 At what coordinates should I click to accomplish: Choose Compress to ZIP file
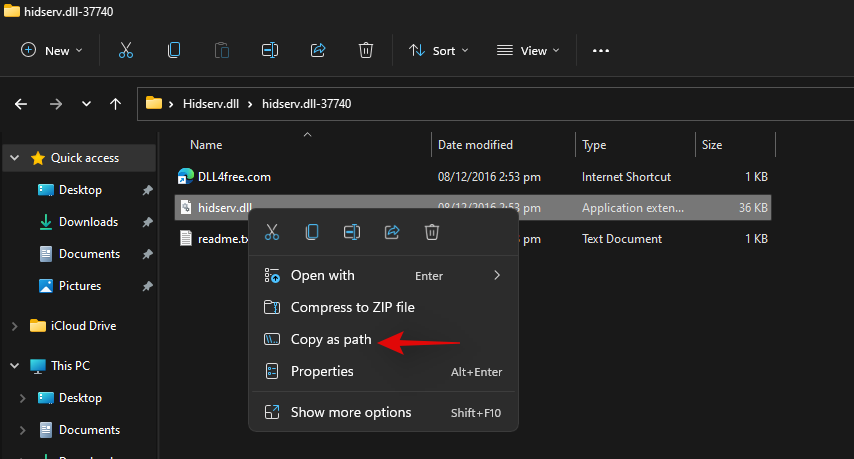[x=352, y=308]
